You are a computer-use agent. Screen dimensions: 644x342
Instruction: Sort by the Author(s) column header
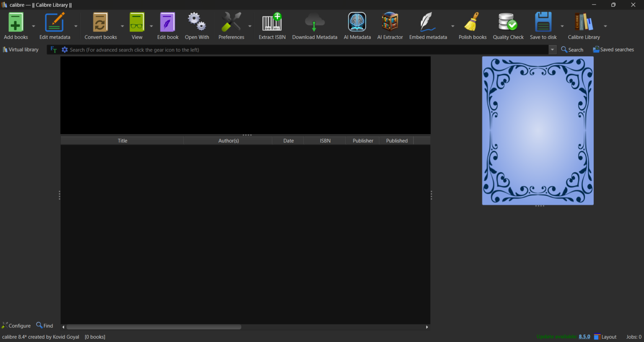[229, 141]
